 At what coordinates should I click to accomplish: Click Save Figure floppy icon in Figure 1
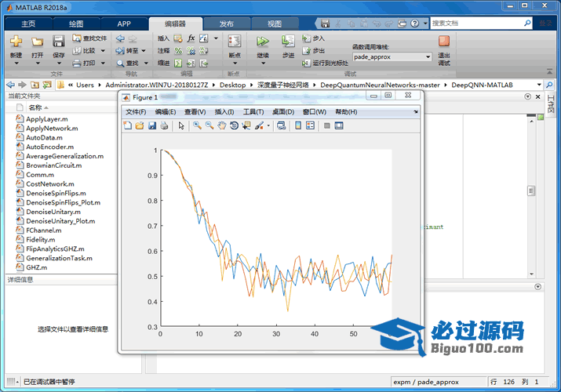click(152, 125)
